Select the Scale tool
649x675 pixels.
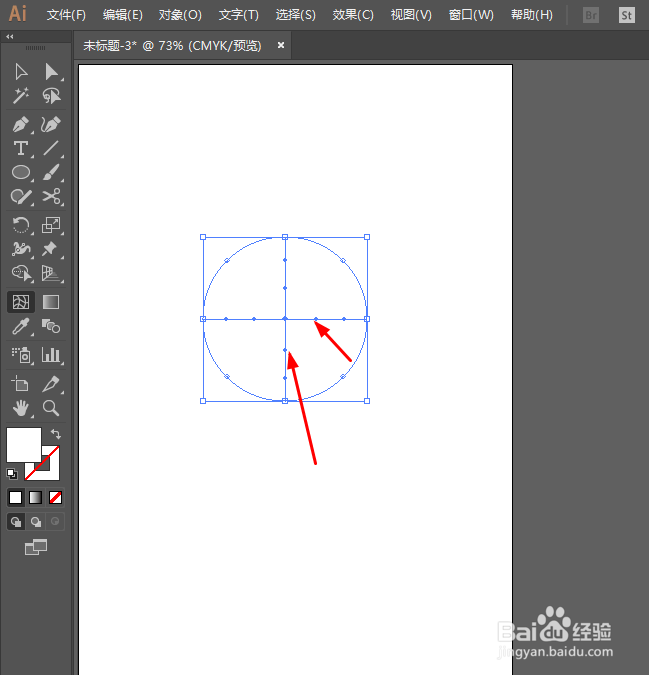tap(51, 225)
